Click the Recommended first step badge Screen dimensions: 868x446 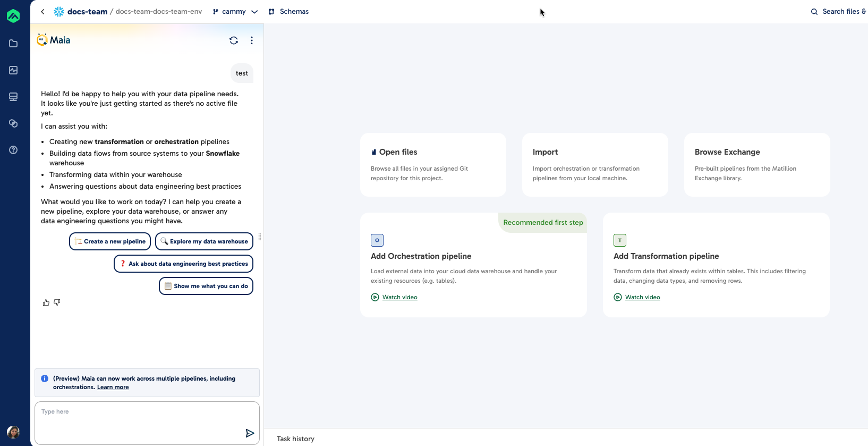pyautogui.click(x=543, y=223)
